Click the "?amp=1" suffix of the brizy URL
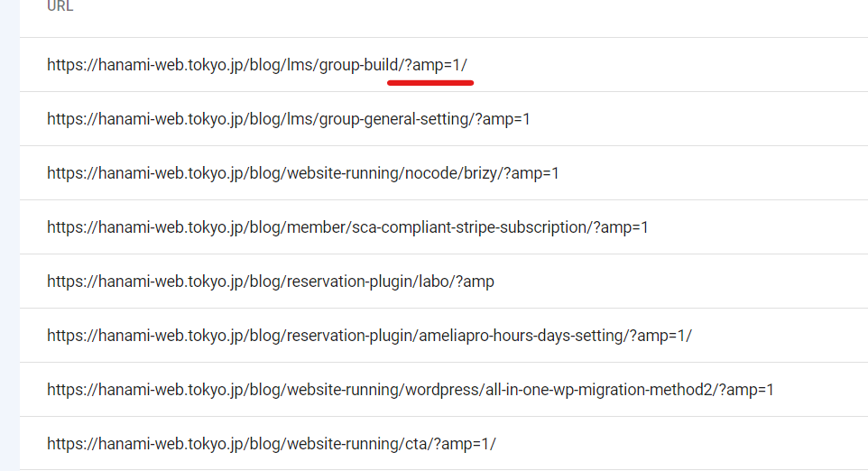This screenshot has width=868, height=471. point(531,173)
